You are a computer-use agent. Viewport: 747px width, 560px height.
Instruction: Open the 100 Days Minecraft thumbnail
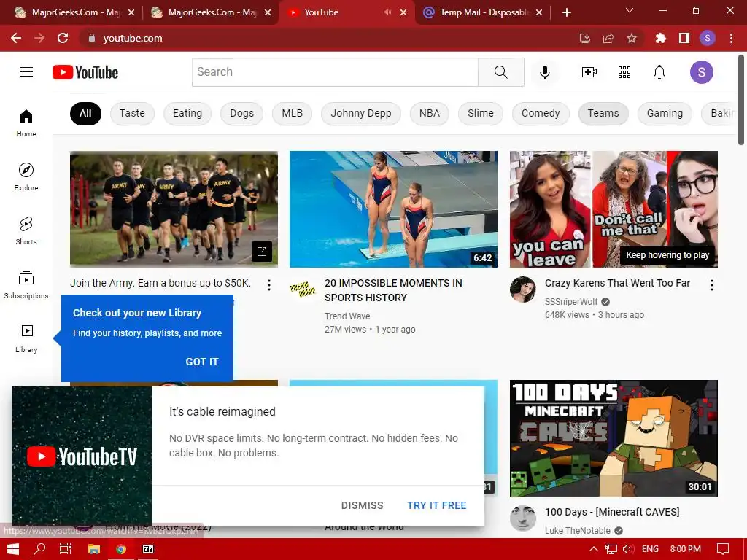point(614,438)
